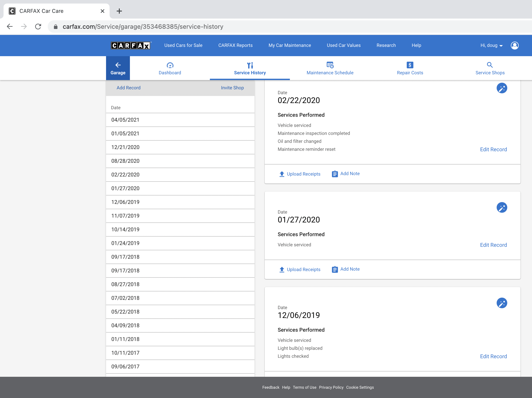Select the 01/24/2019 date row
The height and width of the screenshot is (398, 532).
180,243
